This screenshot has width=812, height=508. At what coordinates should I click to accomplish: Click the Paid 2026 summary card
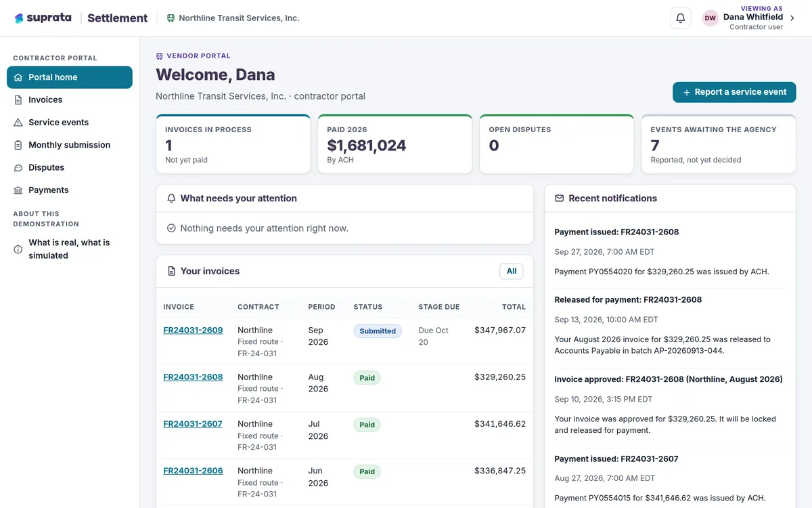(394, 144)
